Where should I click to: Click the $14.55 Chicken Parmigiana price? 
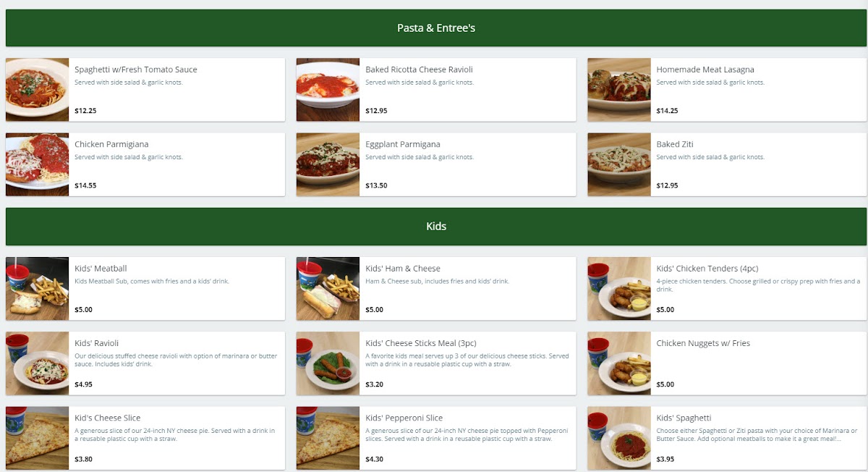[85, 185]
